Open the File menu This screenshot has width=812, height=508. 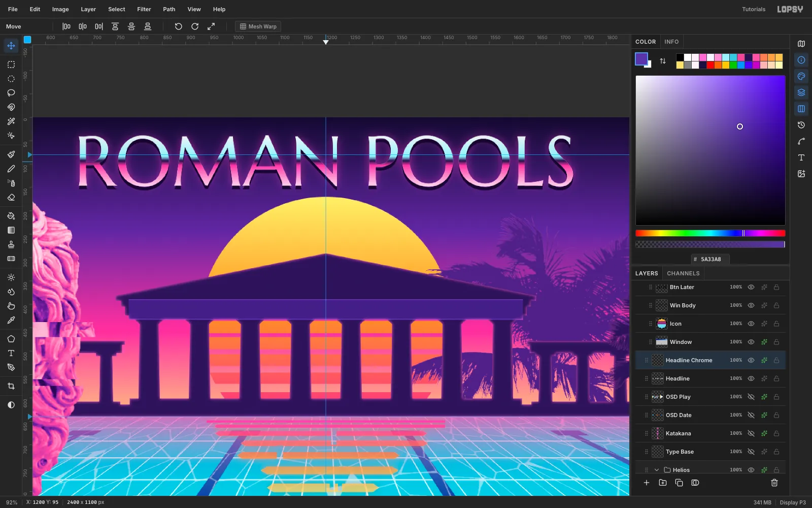click(13, 9)
